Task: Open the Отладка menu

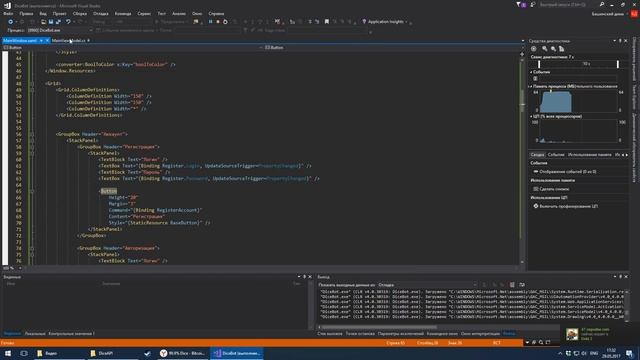Action: 100,13
